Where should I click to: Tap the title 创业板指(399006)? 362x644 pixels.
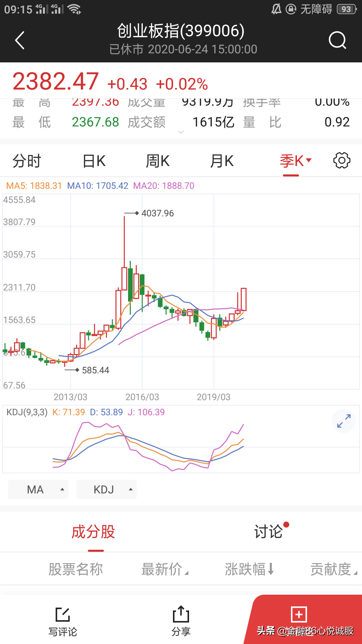click(181, 31)
